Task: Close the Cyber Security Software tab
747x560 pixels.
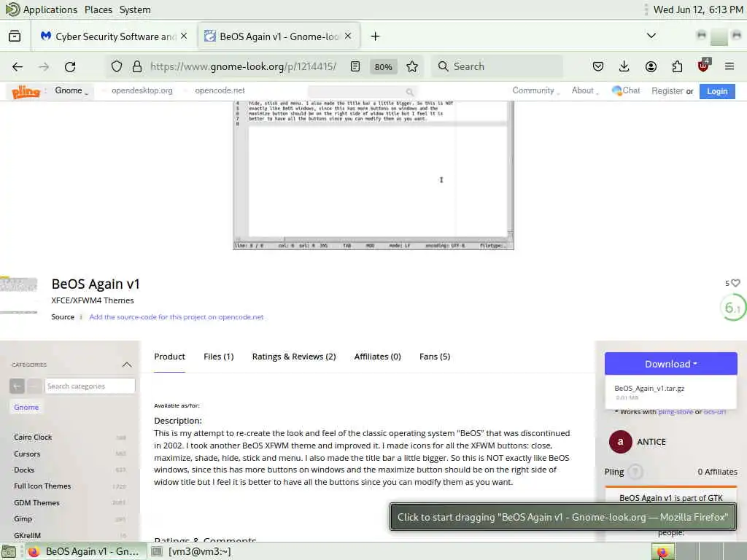Action: (x=184, y=36)
